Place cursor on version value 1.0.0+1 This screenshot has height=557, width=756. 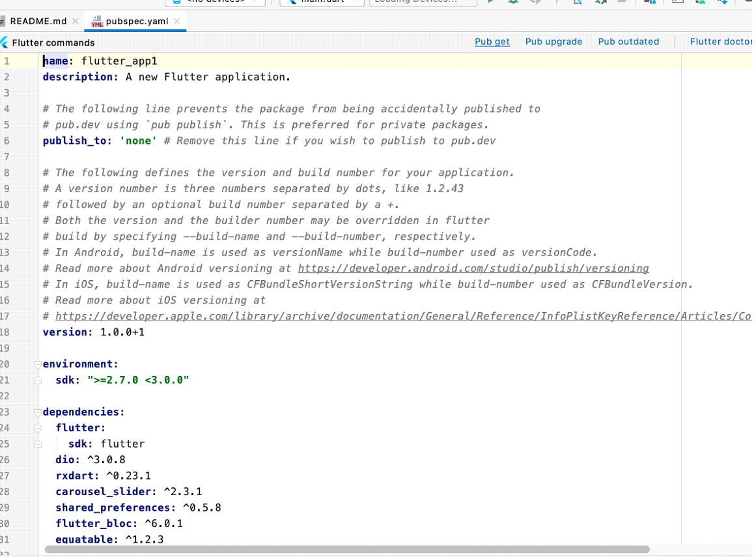(x=122, y=332)
